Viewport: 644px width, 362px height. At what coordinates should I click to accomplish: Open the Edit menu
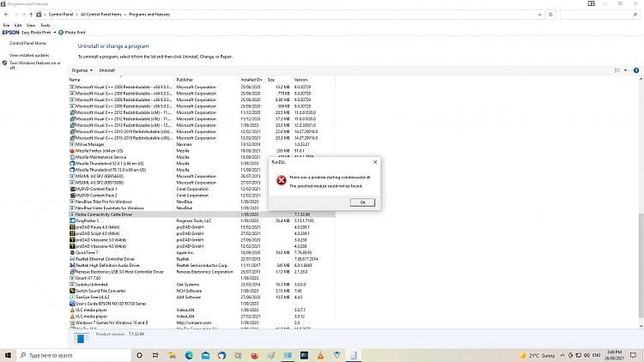[18, 26]
